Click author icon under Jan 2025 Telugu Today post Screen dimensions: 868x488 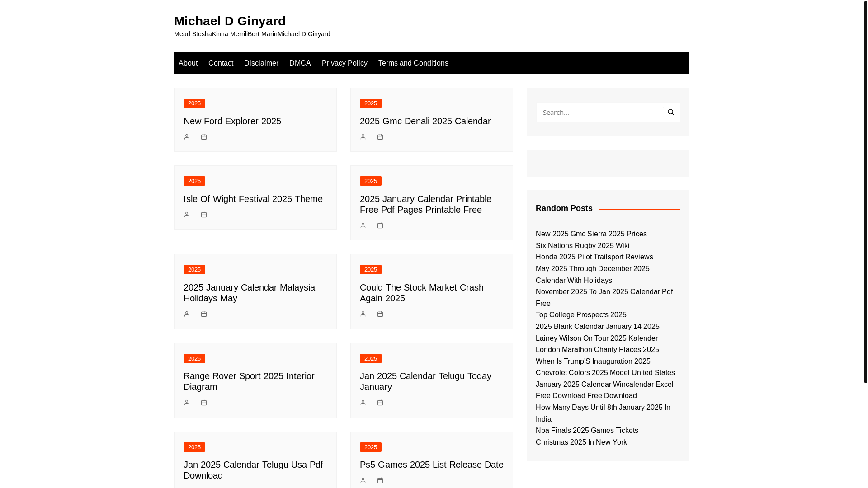pyautogui.click(x=363, y=403)
